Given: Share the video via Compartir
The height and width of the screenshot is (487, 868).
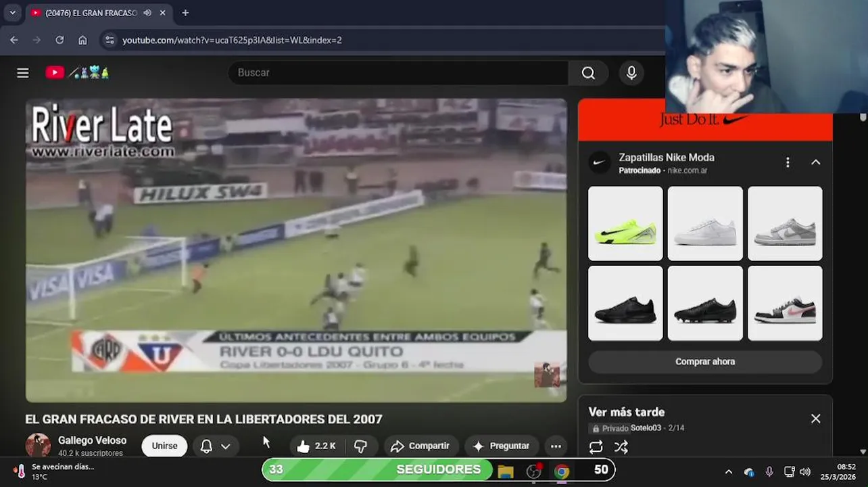Looking at the screenshot, I should pos(420,446).
